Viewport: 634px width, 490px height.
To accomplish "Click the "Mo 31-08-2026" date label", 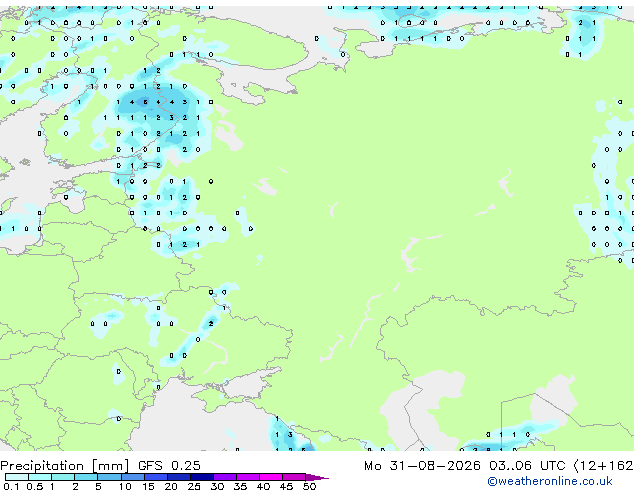I will pyautogui.click(x=423, y=466).
